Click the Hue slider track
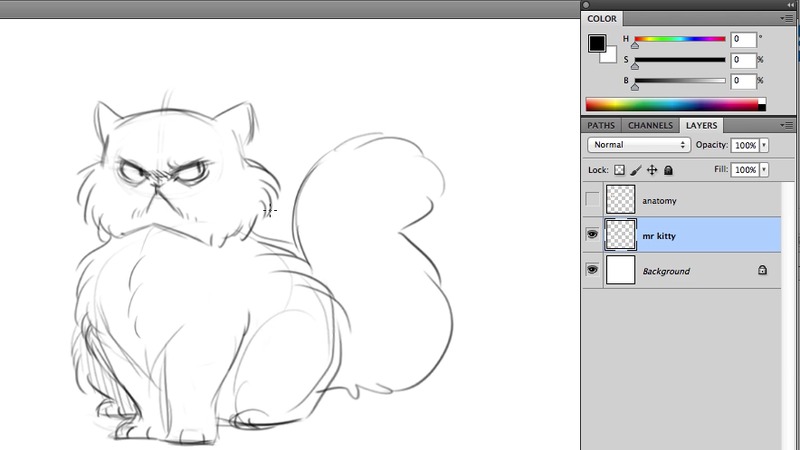This screenshot has height=450, width=800. 680,39
